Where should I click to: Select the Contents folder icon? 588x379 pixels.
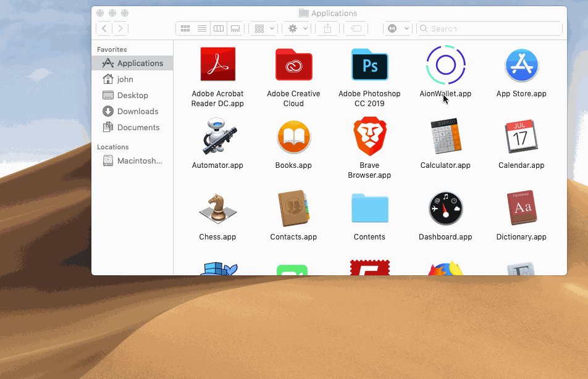tap(370, 208)
